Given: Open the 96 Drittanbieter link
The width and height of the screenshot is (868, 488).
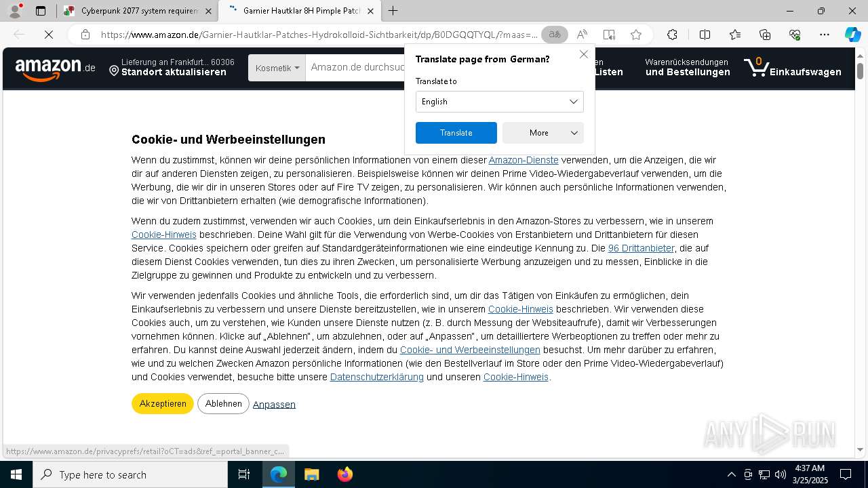Looking at the screenshot, I should click(641, 248).
